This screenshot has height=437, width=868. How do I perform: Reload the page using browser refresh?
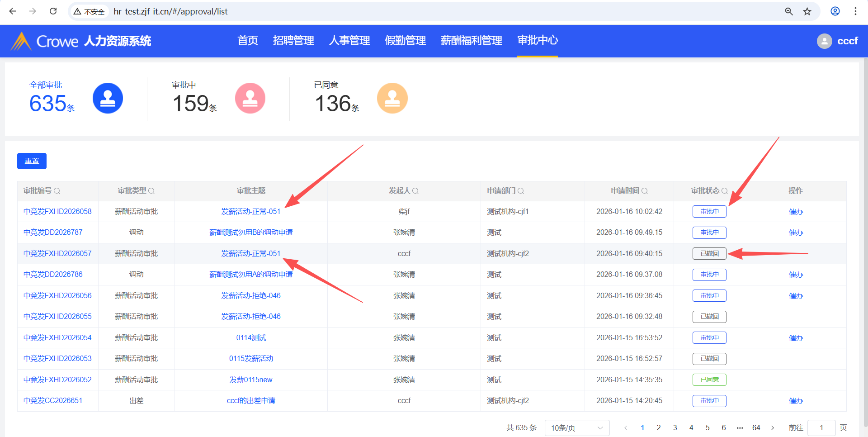pos(53,11)
